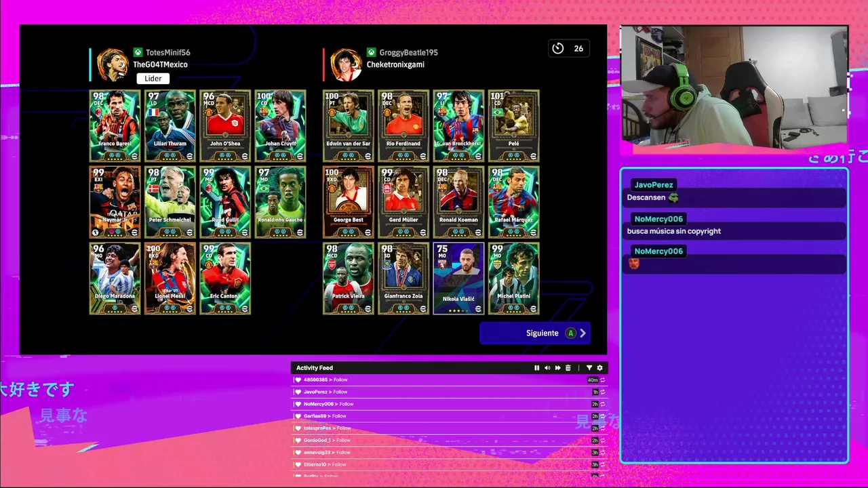Image resolution: width=868 pixels, height=488 pixels.
Task: Click the Activity Feed title
Action: pyautogui.click(x=315, y=368)
